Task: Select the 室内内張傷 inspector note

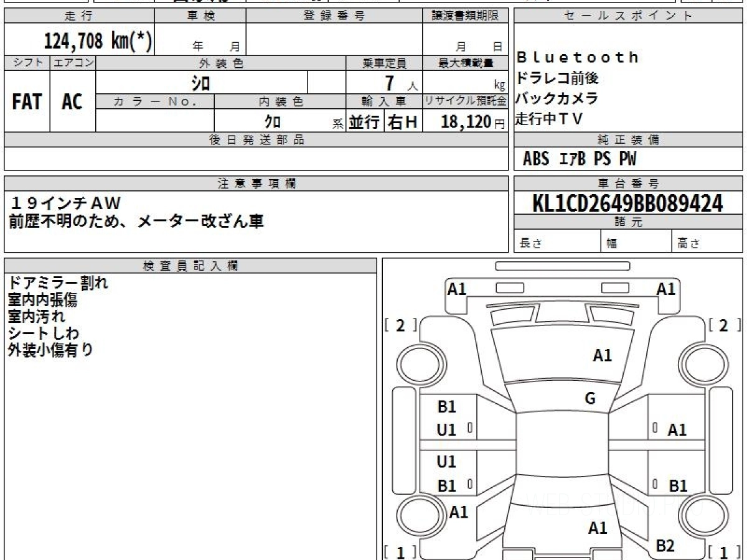Action: 42,300
